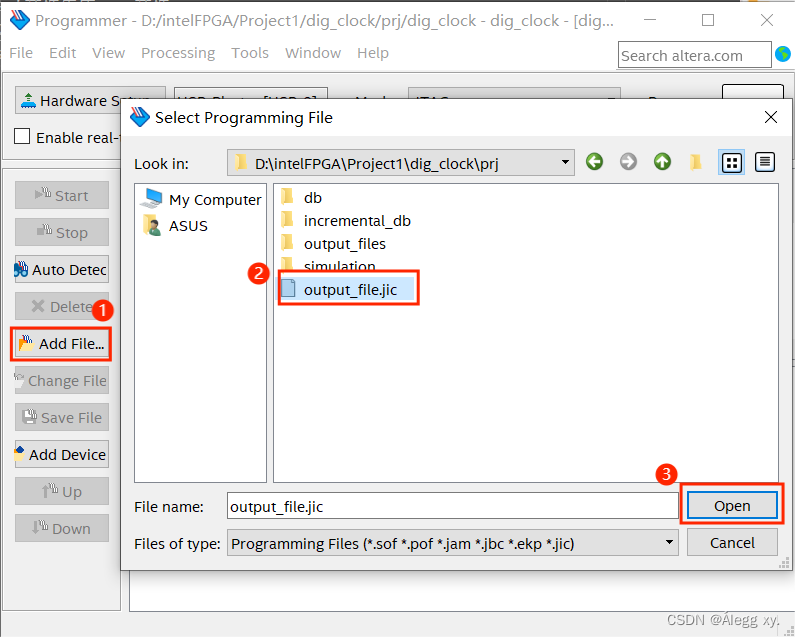Screen dimensions: 795x637
Task: Select the db folder
Action: click(x=301, y=197)
